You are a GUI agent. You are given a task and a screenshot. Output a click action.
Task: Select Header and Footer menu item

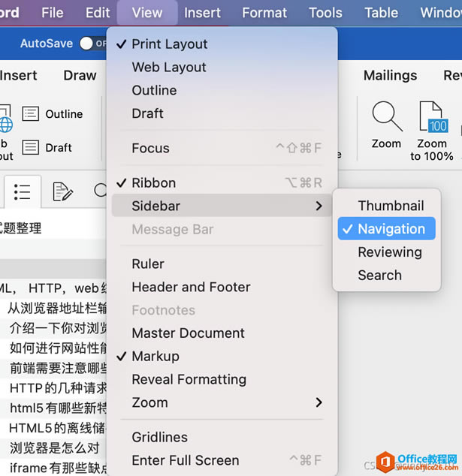[x=222, y=288]
